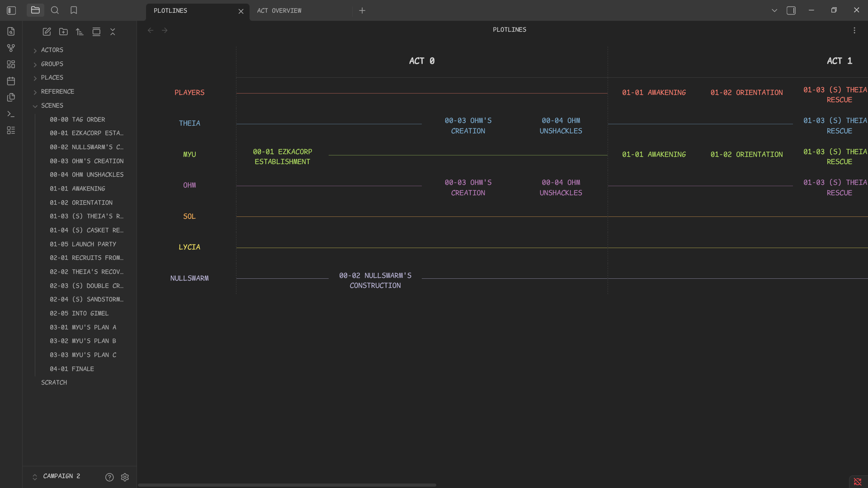868x488 pixels.
Task: Collapse all folders icon
Action: point(113,32)
